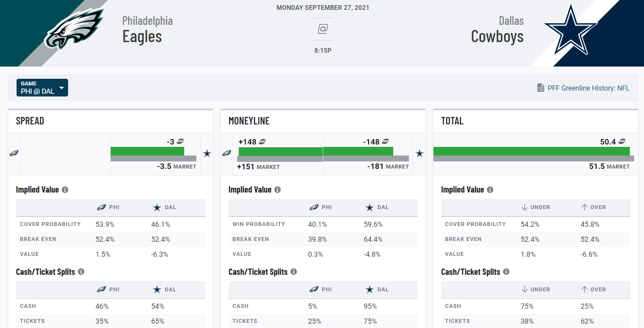Click DAL column header in Spread Implied Value

(x=165, y=207)
